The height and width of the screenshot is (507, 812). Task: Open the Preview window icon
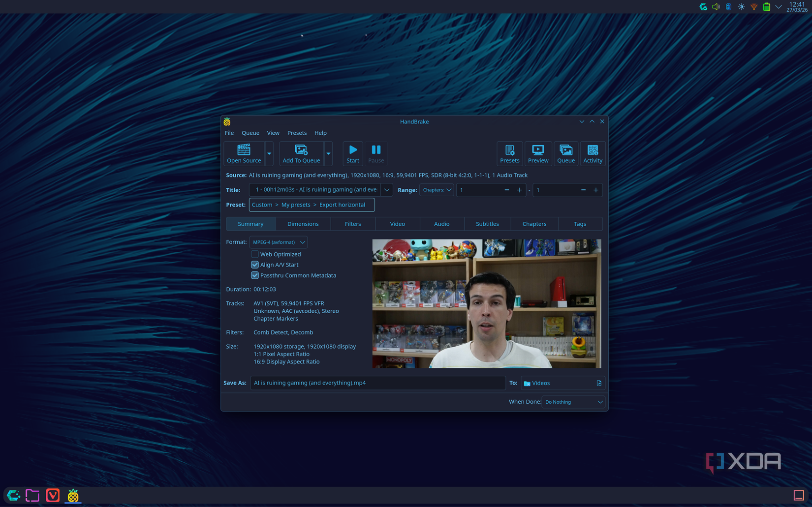(538, 150)
